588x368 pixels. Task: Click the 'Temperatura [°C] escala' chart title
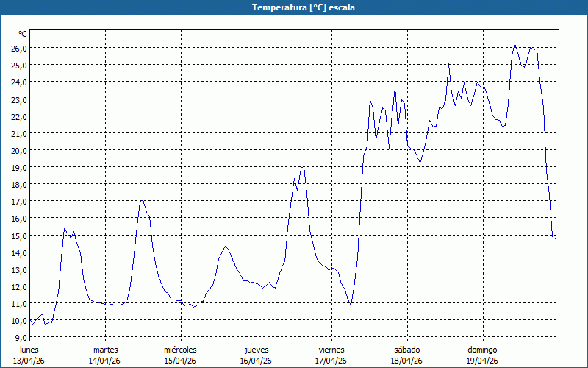(294, 7)
